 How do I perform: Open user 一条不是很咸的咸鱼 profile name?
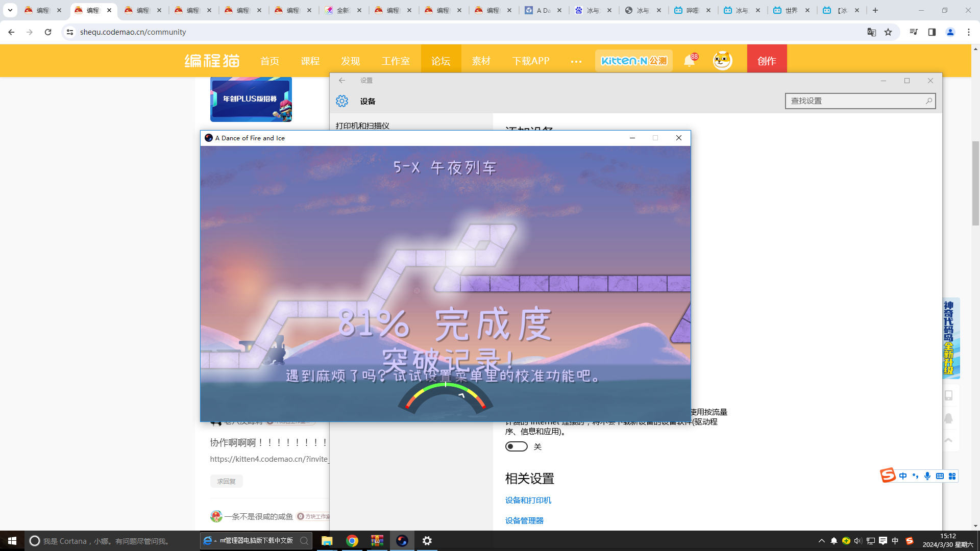point(258,516)
